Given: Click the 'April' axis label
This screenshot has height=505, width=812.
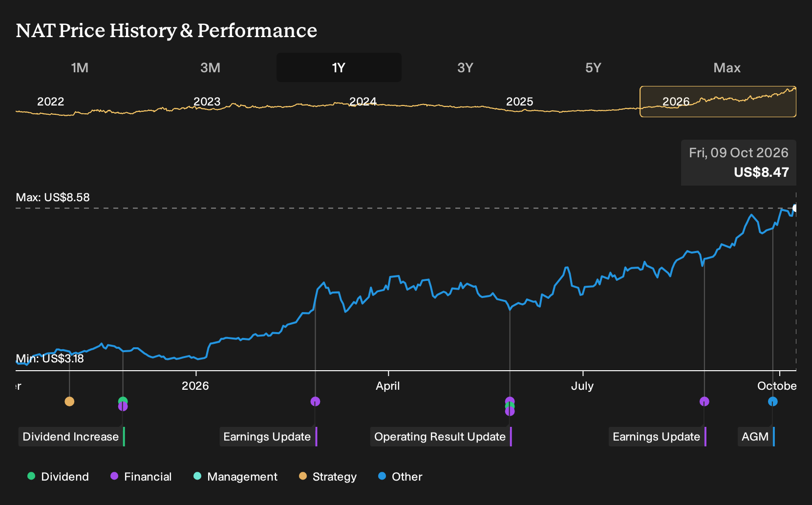Looking at the screenshot, I should tap(388, 386).
